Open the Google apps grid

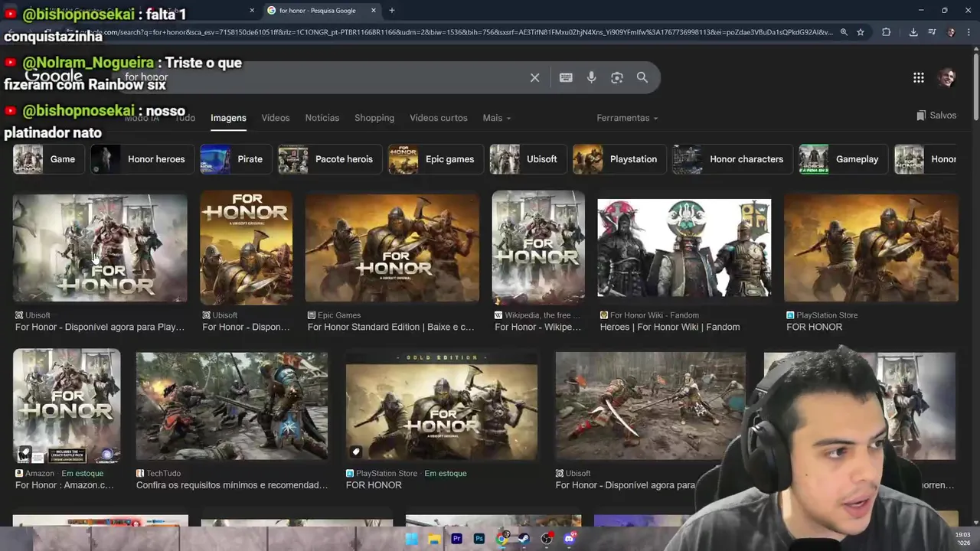(919, 77)
